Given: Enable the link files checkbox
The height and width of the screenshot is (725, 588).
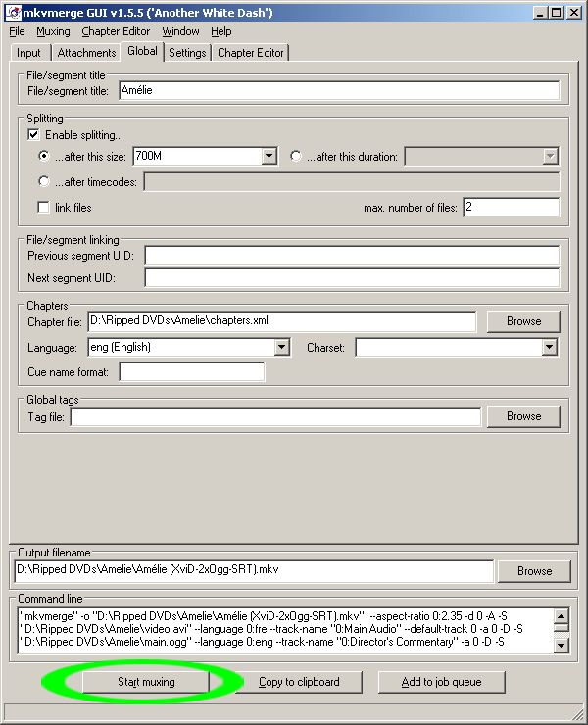Looking at the screenshot, I should [43, 207].
